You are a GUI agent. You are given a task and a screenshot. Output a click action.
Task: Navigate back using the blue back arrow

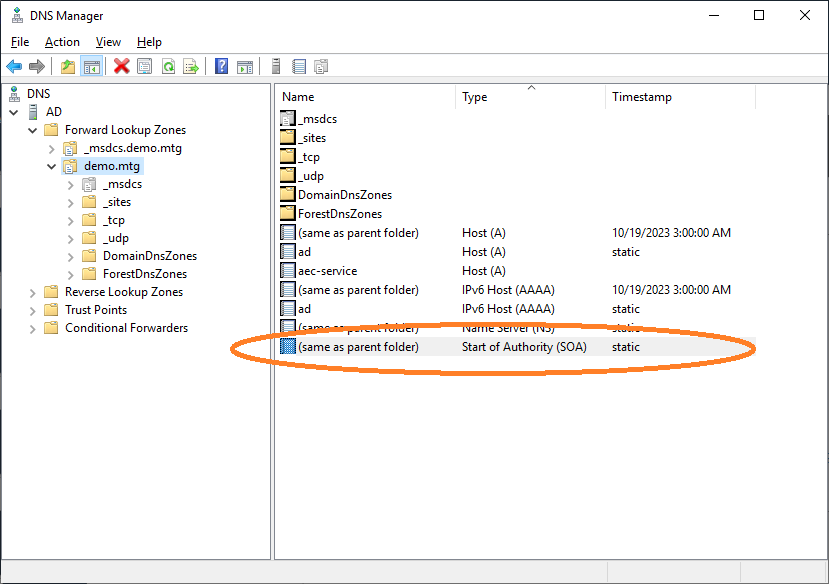click(x=14, y=67)
